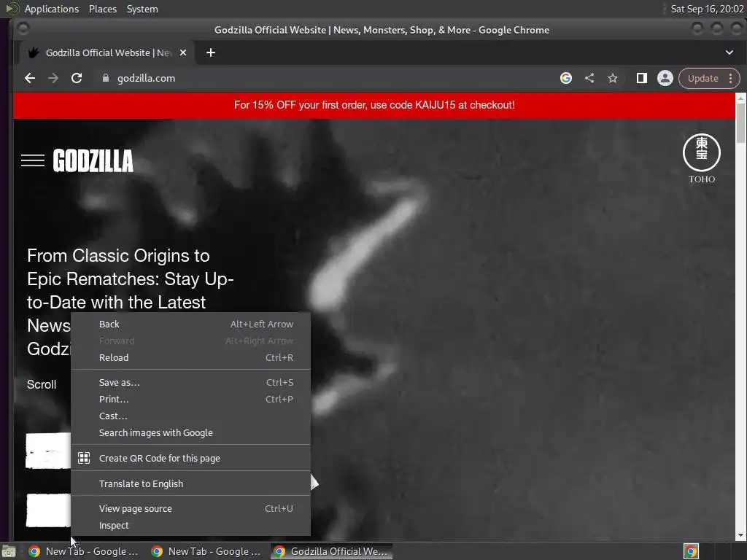Click the Godzilla Official We... taskbar button
This screenshot has width=747, height=560.
click(x=332, y=551)
